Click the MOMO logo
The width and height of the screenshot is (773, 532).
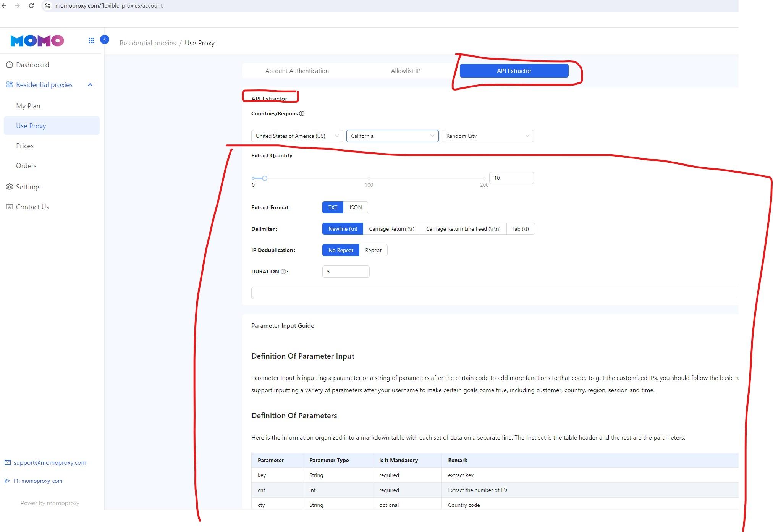tap(37, 40)
